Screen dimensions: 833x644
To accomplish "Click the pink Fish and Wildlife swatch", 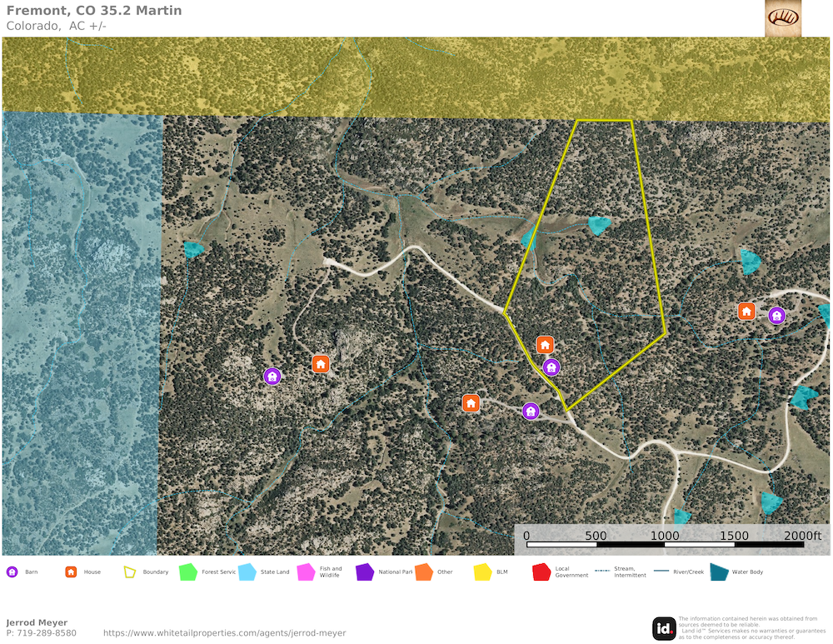I will click(x=306, y=572).
